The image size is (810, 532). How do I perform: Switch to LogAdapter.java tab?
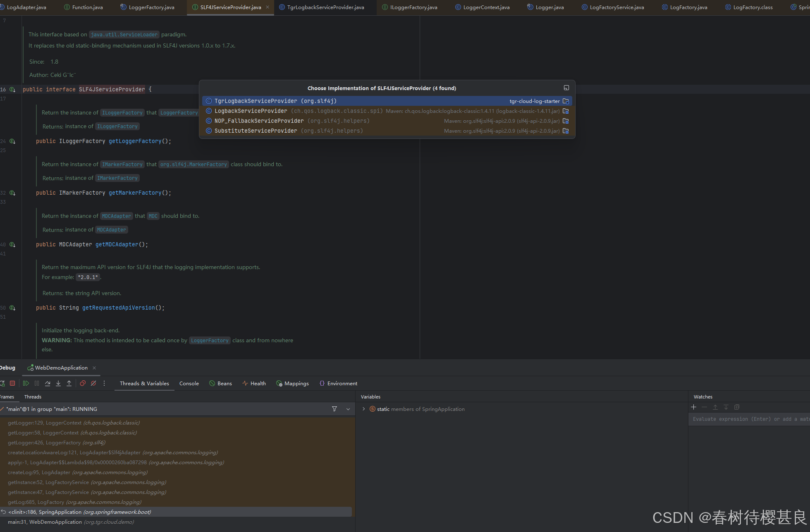click(23, 7)
